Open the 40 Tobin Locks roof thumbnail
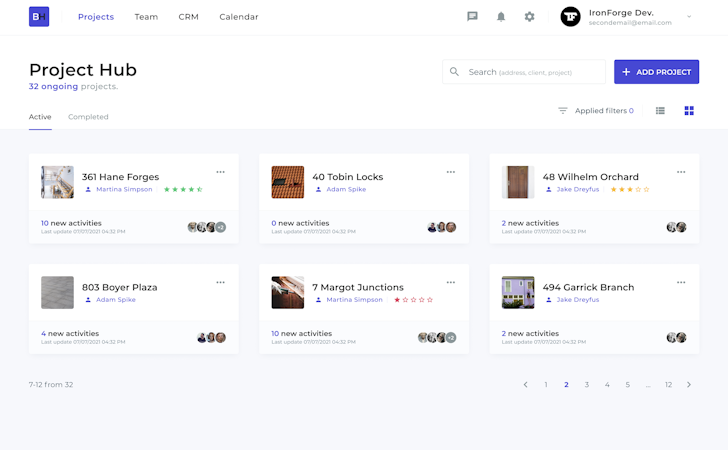Image resolution: width=728 pixels, height=450 pixels. point(288,182)
